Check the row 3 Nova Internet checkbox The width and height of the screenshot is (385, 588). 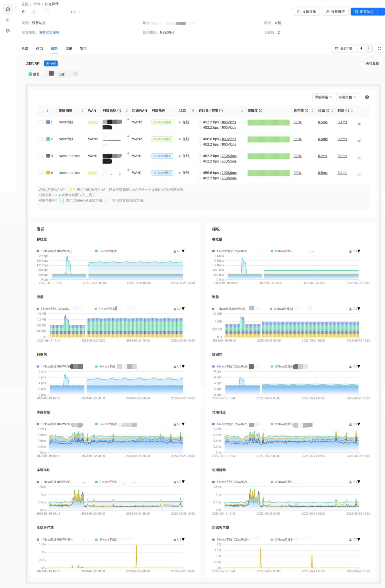coord(41,156)
